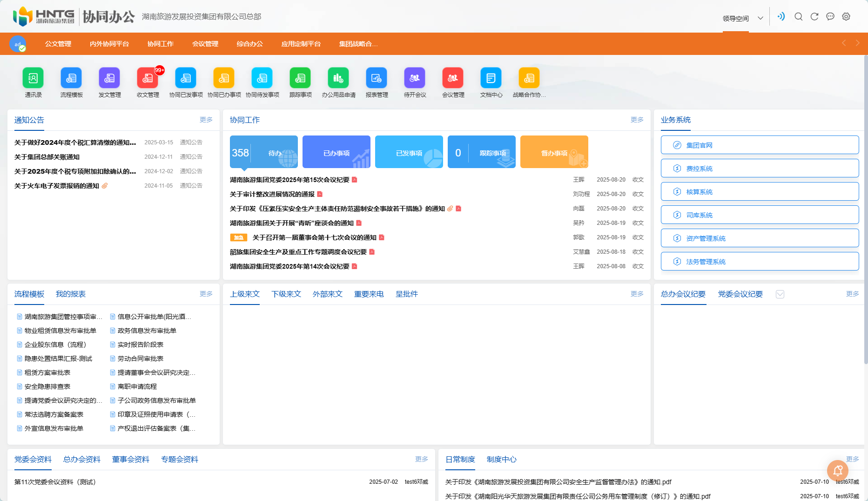The width and height of the screenshot is (868, 501).
Task: Click the refresh icon in the header
Action: 814,16
